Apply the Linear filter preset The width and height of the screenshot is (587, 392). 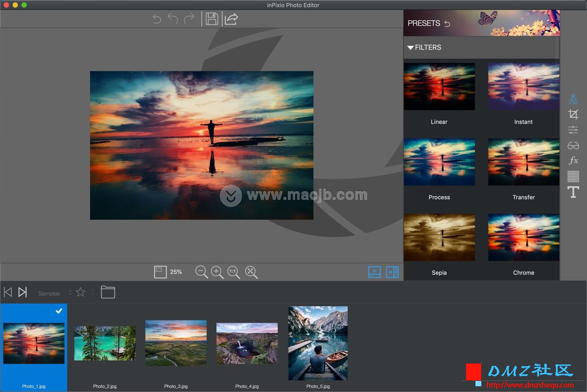pos(439,87)
